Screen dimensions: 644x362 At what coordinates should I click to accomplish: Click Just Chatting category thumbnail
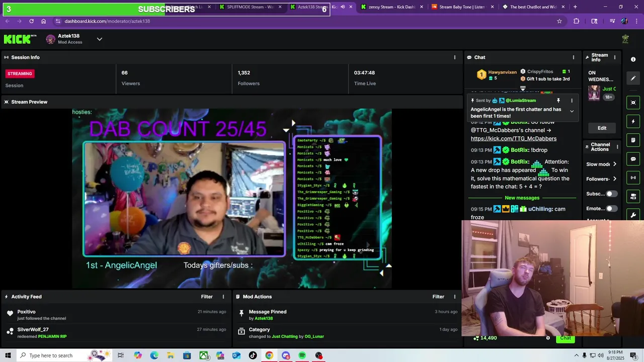coord(594,94)
